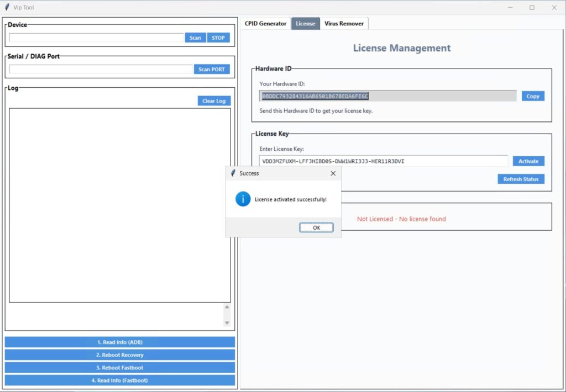Clear the log output
The image size is (566, 392).
213,101
